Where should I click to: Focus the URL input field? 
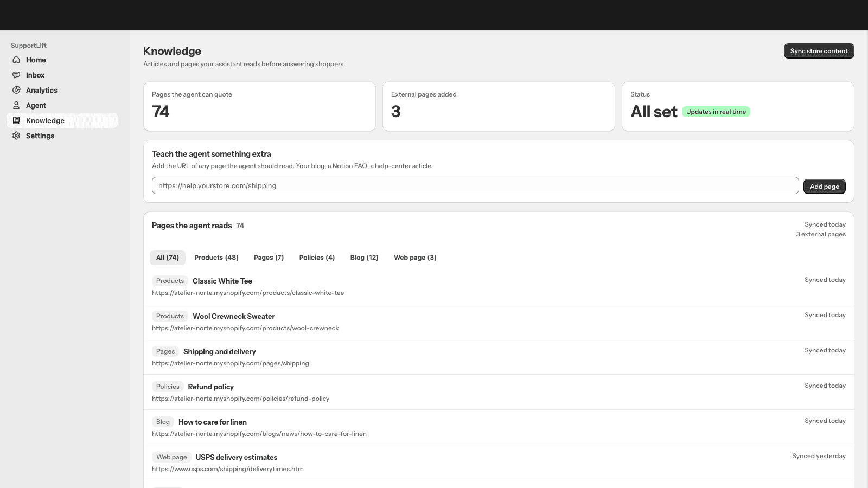[475, 185]
